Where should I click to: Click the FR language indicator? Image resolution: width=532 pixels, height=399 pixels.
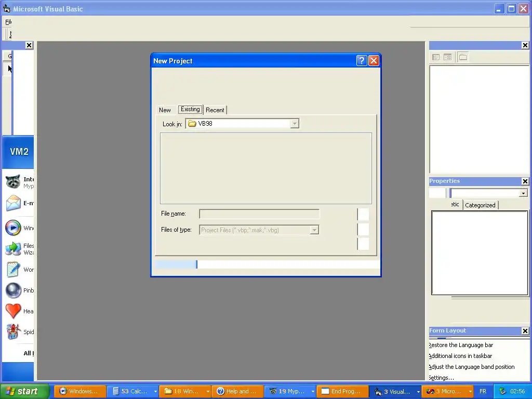(x=483, y=391)
